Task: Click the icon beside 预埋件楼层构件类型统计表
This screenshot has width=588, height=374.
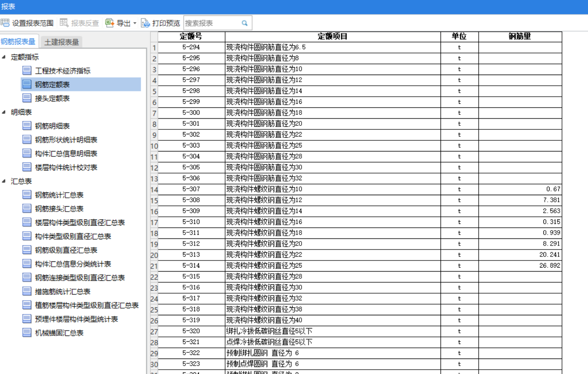Action: pyautogui.click(x=27, y=319)
